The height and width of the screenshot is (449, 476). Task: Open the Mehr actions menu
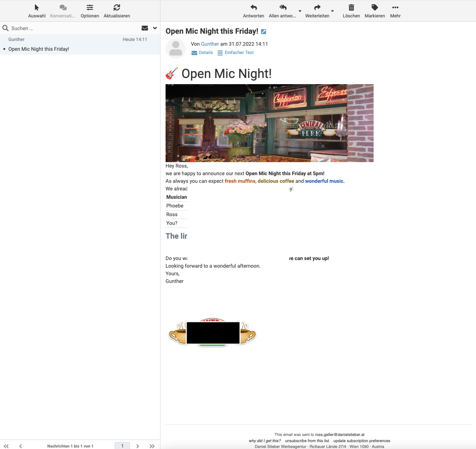[395, 11]
